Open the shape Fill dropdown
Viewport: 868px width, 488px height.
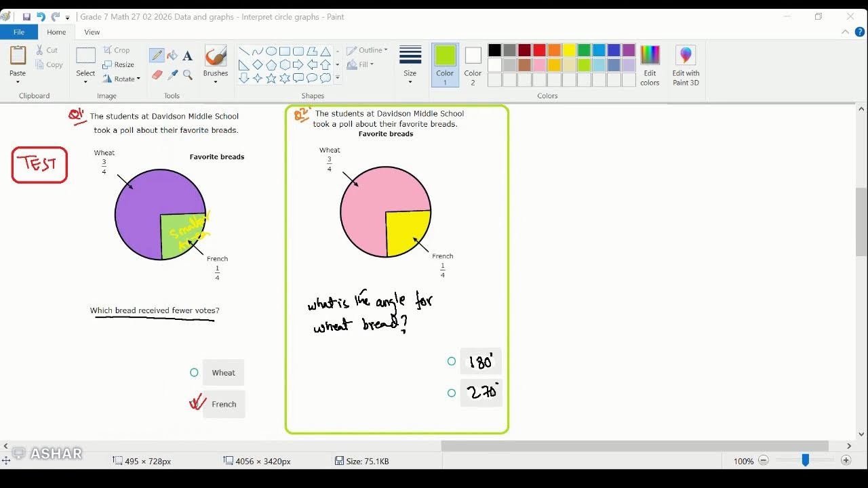pyautogui.click(x=360, y=64)
